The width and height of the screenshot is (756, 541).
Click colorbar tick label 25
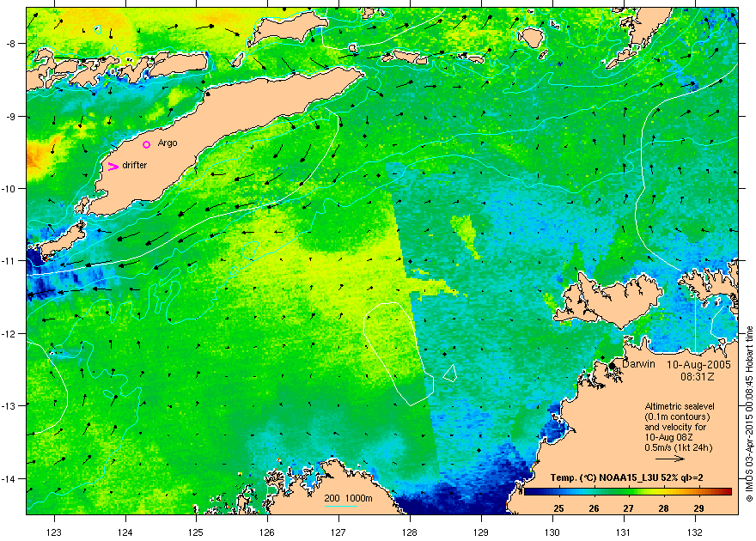[x=558, y=508]
